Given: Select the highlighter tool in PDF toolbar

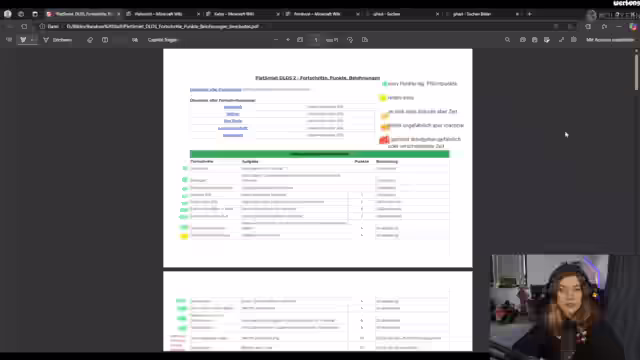Looking at the screenshot, I should (x=23, y=40).
